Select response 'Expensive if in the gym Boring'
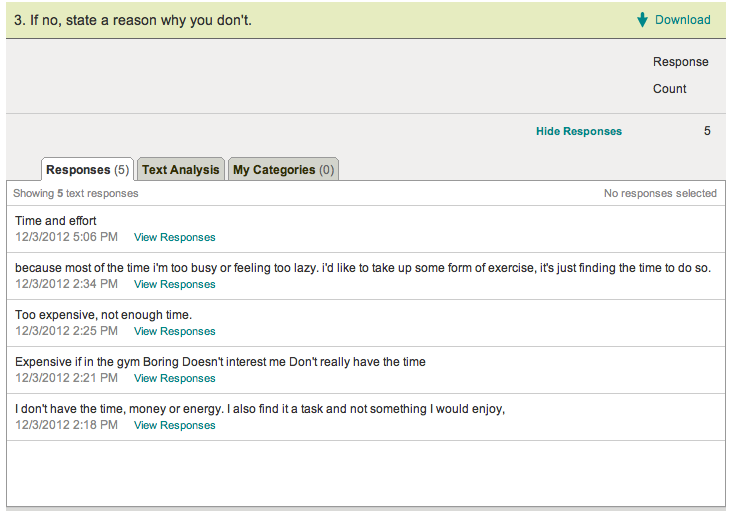The width and height of the screenshot is (730, 511). 220,362
